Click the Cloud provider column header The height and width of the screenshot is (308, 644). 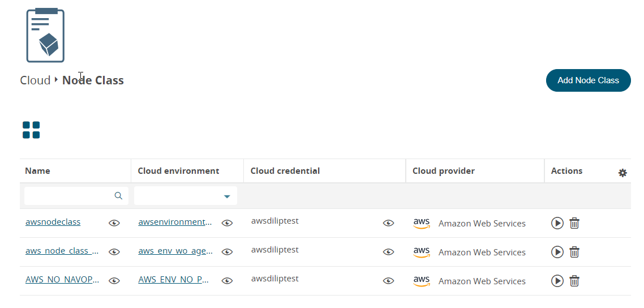point(444,171)
